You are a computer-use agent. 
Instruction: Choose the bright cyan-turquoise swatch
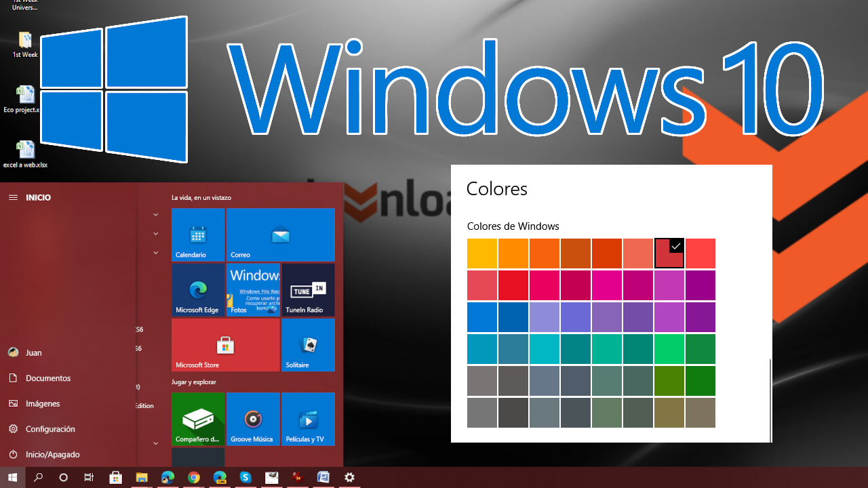545,349
